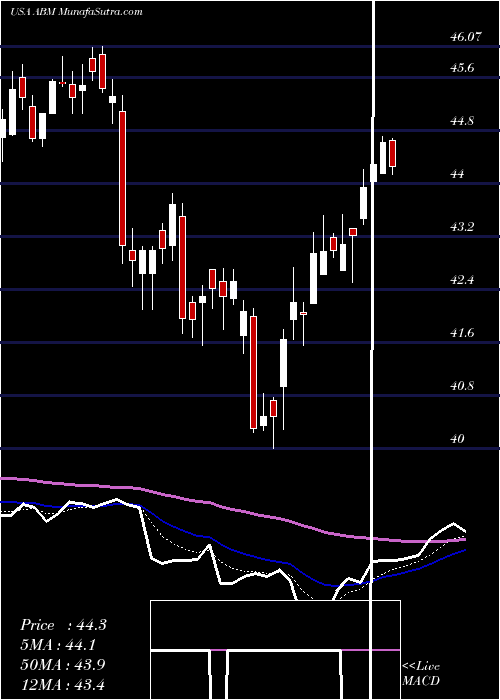Click the USA ABM MunafaSutra.com title

pyautogui.click(x=76, y=12)
